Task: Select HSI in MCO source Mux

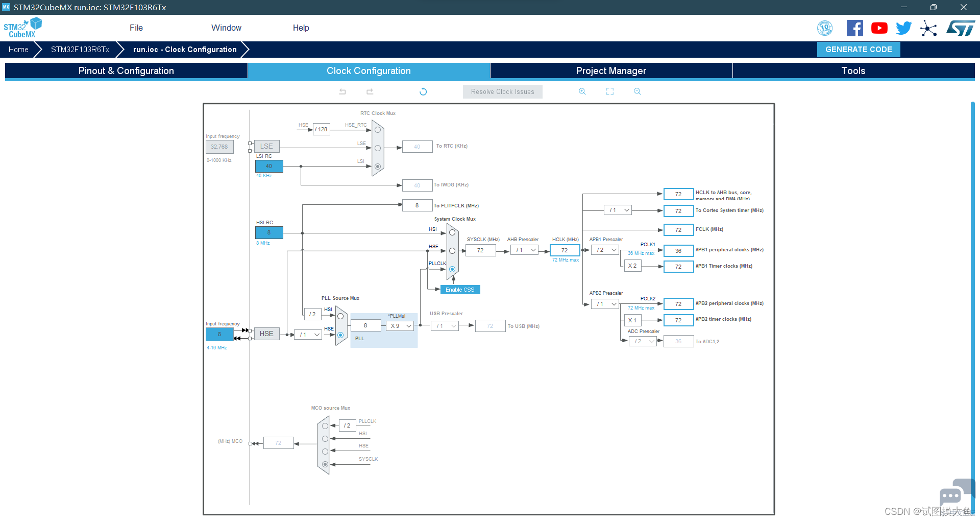Action: tap(325, 439)
